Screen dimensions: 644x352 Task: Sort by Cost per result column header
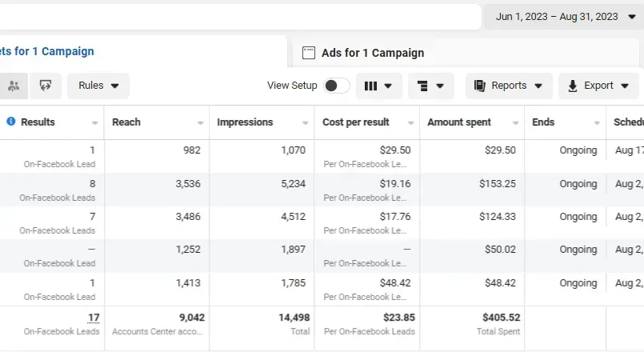tap(356, 122)
